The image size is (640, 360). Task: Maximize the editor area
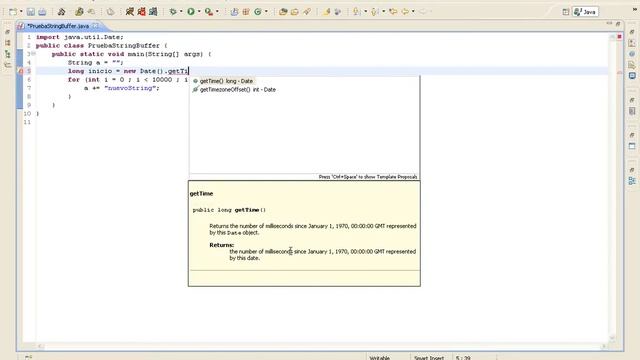click(x=618, y=24)
